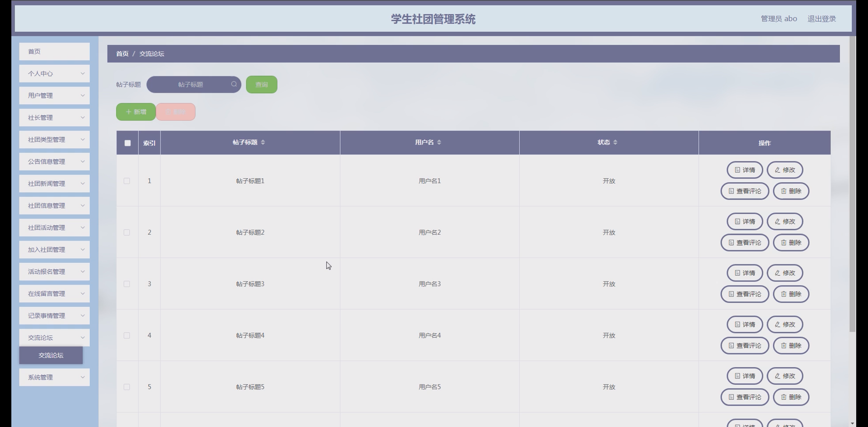Click the green 新增 button
868x427 pixels.
(136, 112)
